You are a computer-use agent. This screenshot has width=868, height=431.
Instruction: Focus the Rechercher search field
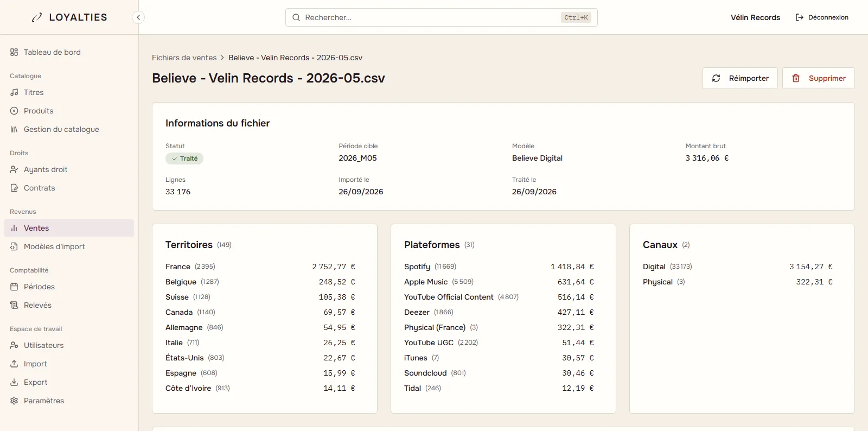(x=441, y=17)
